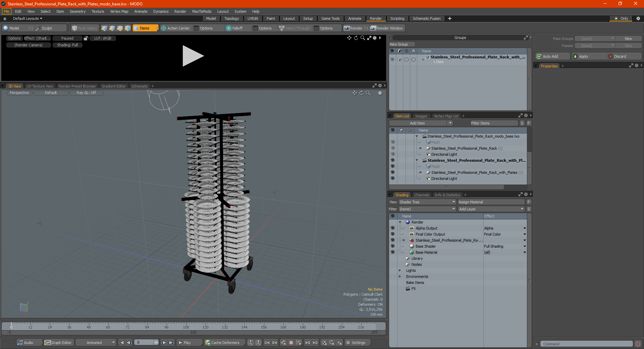Toggle visibility of first Directional Light
644x349 pixels.
(x=393, y=154)
